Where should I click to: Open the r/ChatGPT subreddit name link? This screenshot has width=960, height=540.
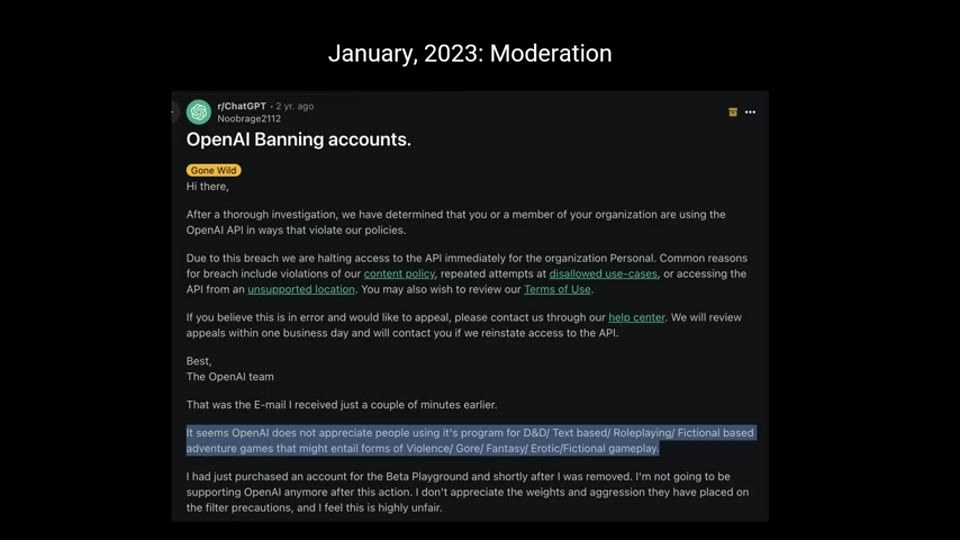241,106
